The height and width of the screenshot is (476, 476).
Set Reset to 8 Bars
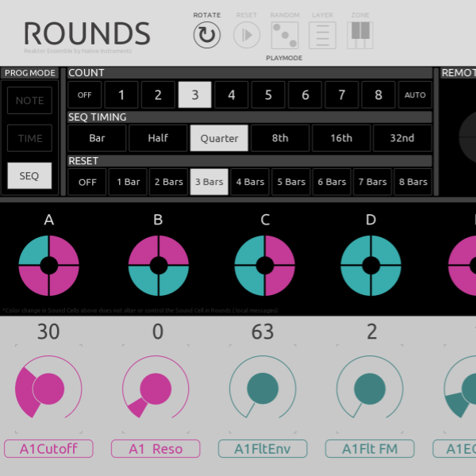[x=413, y=182]
